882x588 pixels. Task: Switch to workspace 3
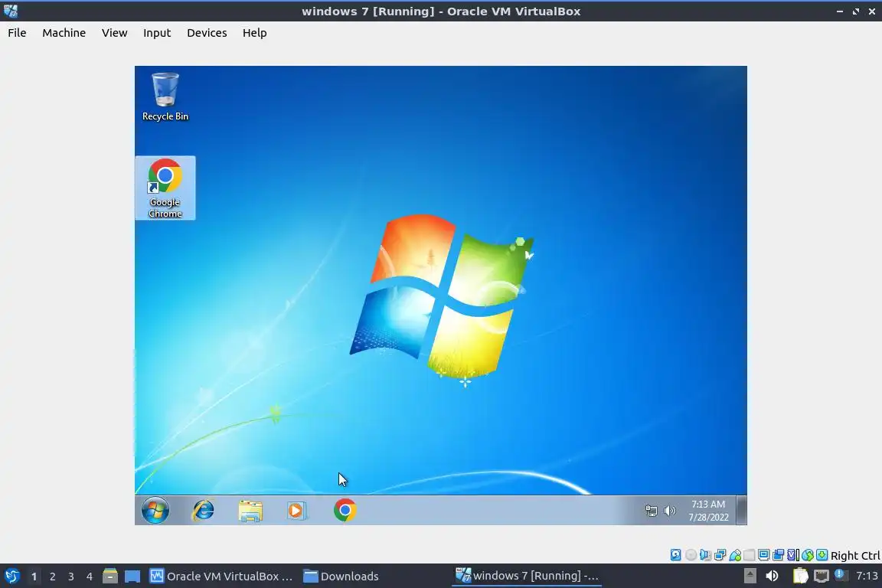click(71, 577)
